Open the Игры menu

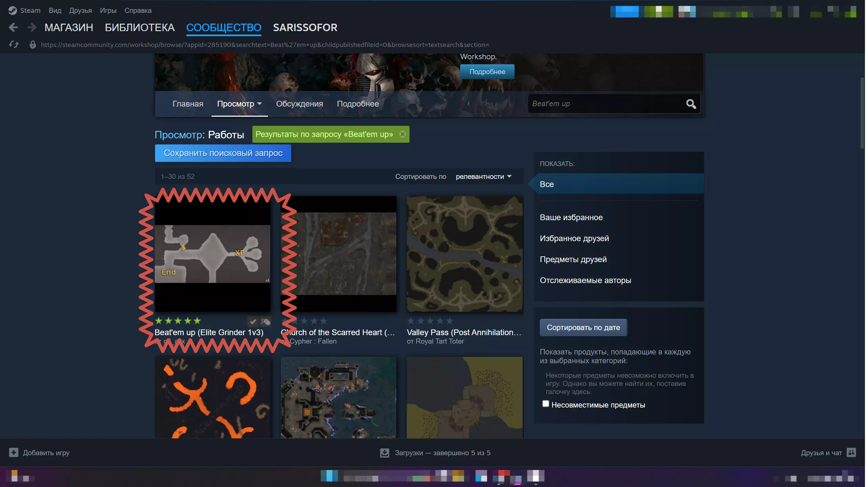click(108, 10)
